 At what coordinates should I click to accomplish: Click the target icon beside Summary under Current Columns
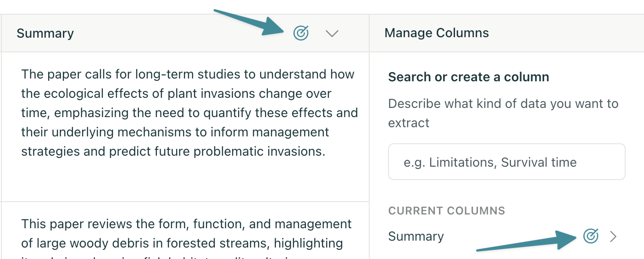(591, 236)
